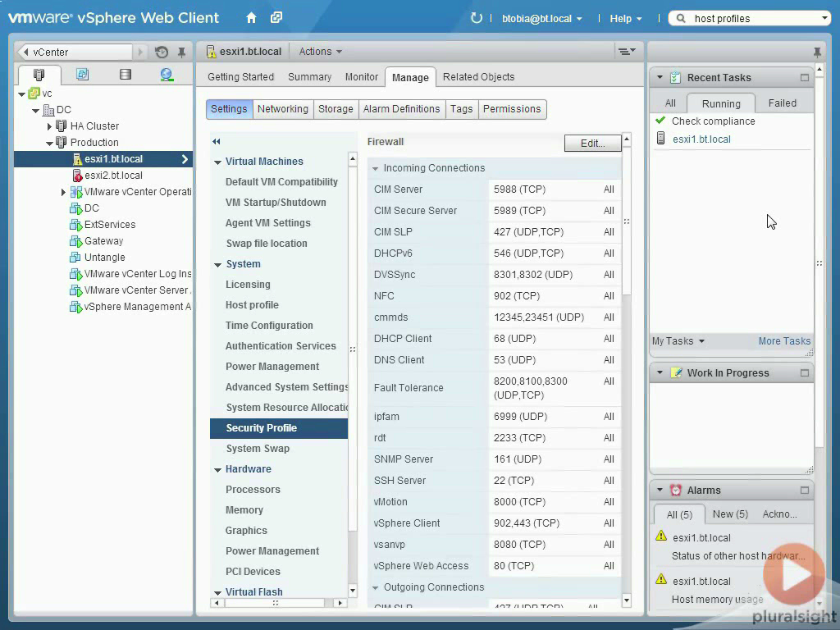Click the esxi2.bt.local host error icon

77,176
